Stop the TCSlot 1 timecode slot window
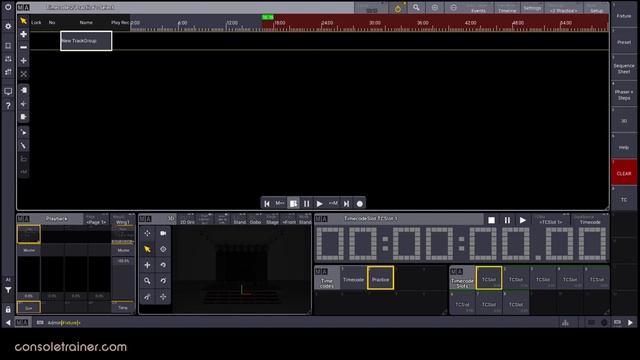Viewport: 640px width, 360px height. [x=491, y=220]
